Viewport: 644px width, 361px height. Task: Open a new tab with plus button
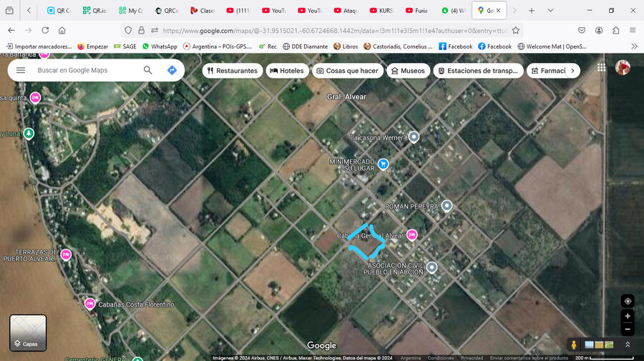pyautogui.click(x=532, y=11)
